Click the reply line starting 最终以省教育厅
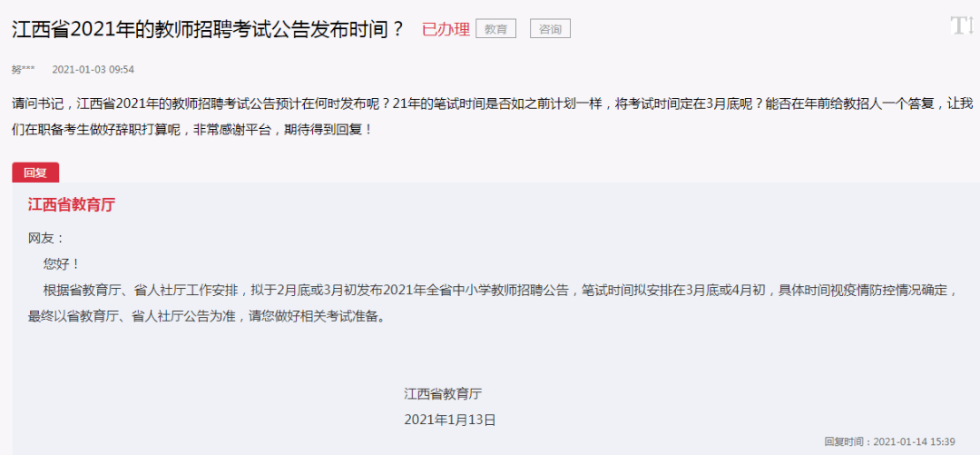Screen dimensions: 980x455 (207, 315)
